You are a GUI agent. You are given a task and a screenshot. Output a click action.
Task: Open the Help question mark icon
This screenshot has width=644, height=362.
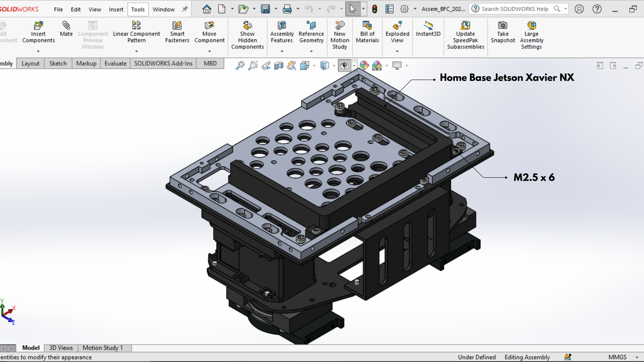click(597, 9)
